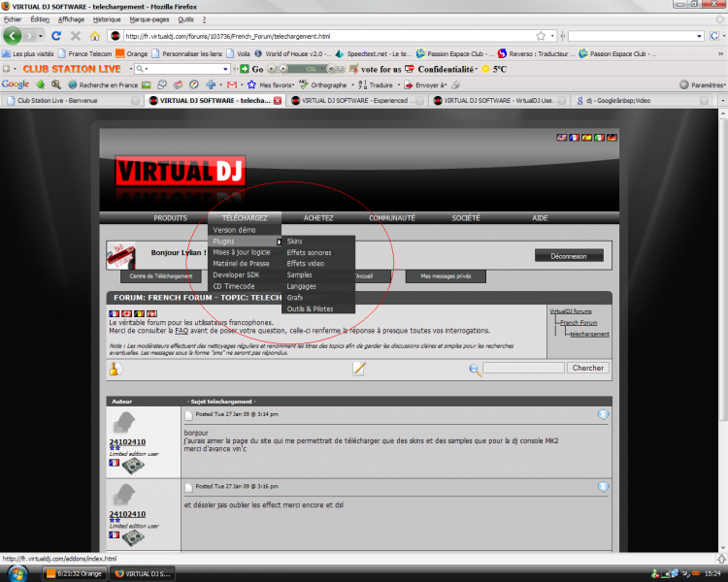Image resolution: width=728 pixels, height=582 pixels.
Task: Click the Déconnexion button
Action: (x=569, y=256)
